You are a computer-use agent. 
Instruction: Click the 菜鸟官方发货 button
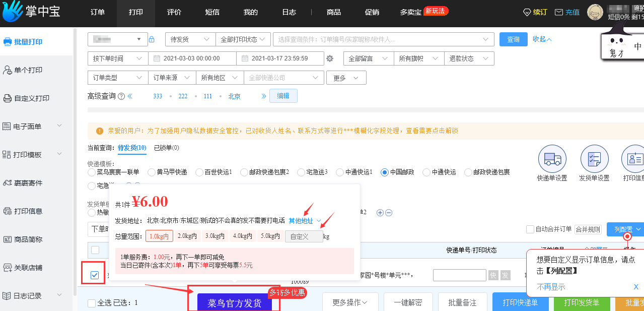tap(234, 303)
